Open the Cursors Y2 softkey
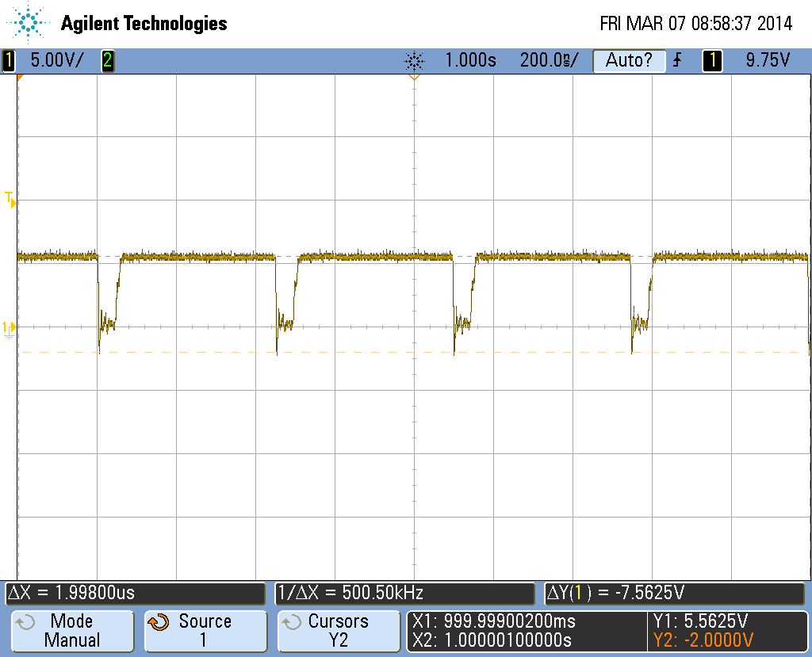This screenshot has height=657, width=812. (x=339, y=631)
